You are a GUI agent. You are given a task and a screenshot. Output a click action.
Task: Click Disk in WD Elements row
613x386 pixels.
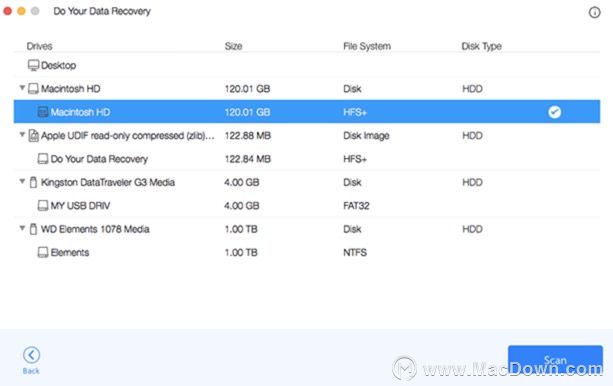[x=352, y=229]
